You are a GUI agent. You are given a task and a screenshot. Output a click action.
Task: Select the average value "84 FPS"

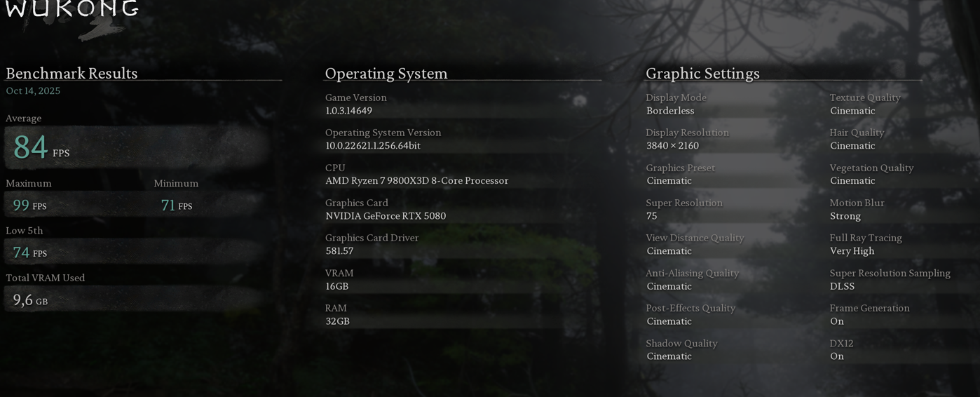[41, 147]
